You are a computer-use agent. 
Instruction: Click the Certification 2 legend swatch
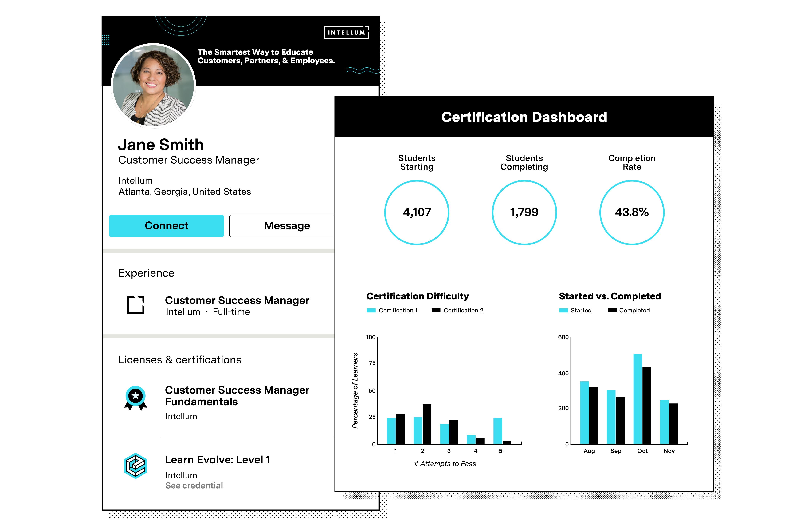436,310
